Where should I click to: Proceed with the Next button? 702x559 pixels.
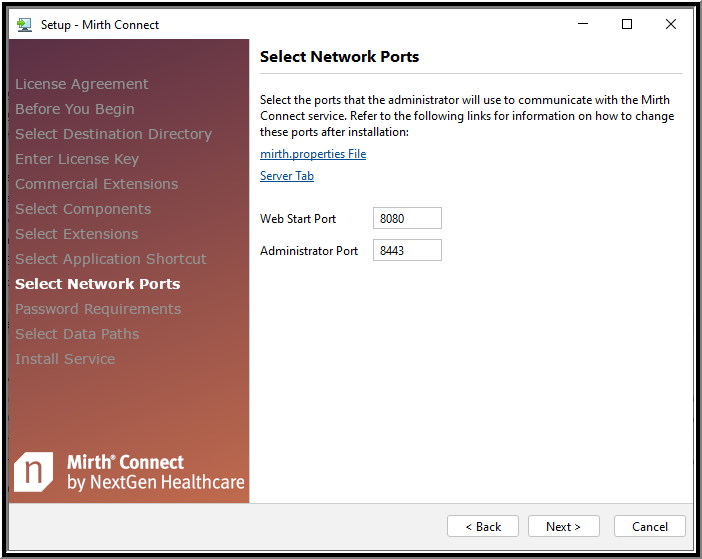pos(563,526)
